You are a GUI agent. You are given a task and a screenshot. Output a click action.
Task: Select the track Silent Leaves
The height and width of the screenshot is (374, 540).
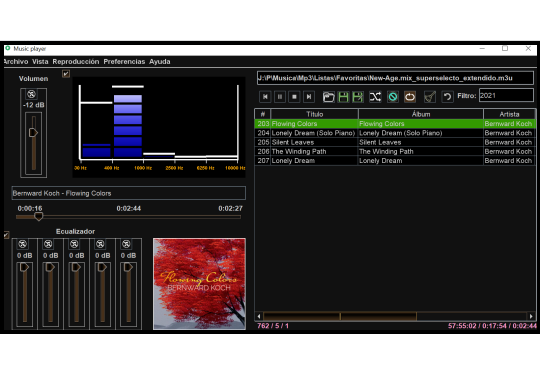click(395, 142)
